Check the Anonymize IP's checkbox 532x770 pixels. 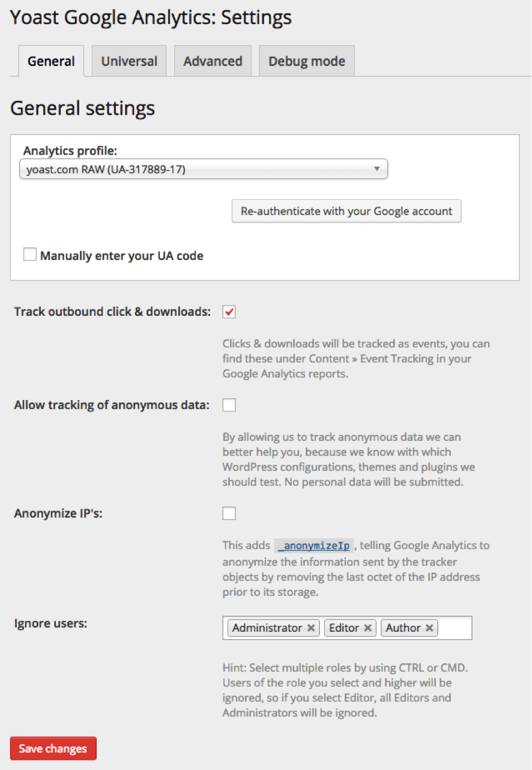(x=229, y=514)
